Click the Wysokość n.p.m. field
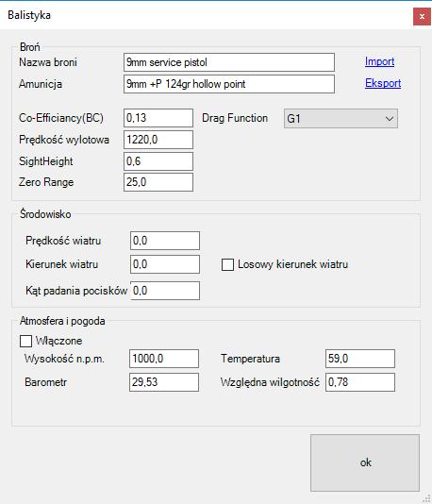The width and height of the screenshot is (432, 504). (164, 359)
